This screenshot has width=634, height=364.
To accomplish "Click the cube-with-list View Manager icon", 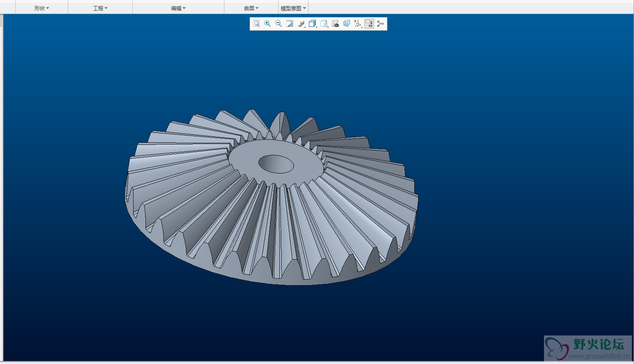I will pyautogui.click(x=324, y=24).
